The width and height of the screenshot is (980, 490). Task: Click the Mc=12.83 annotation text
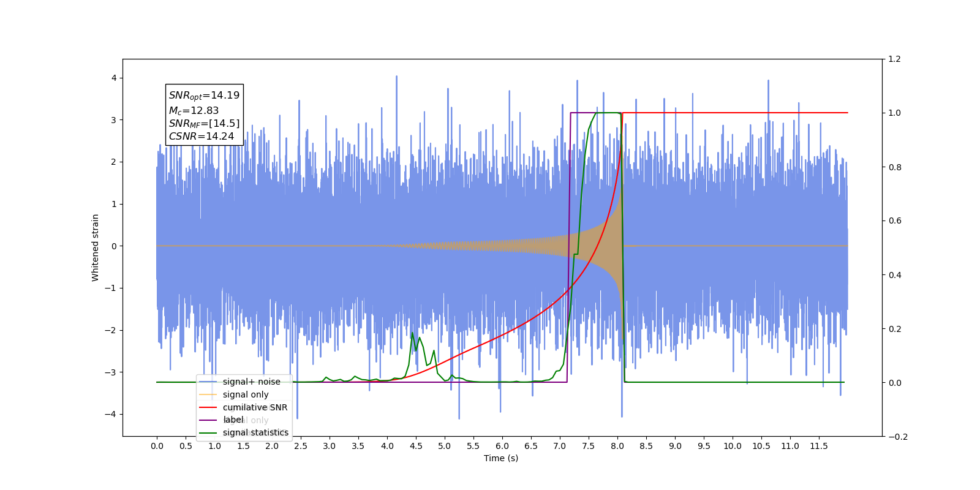pos(194,111)
